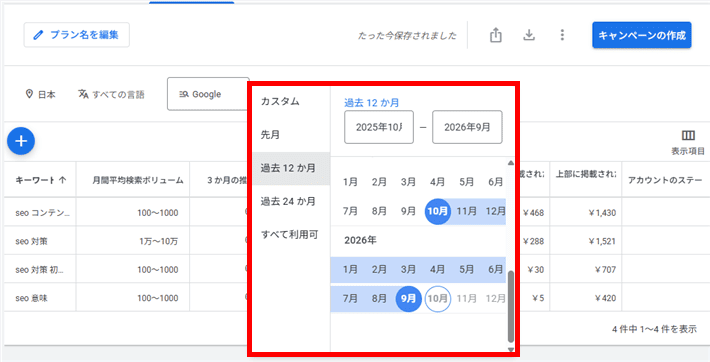The height and width of the screenshot is (362, 710).
Task: Click pencil icon on プラン名を編集
Action: [38, 35]
